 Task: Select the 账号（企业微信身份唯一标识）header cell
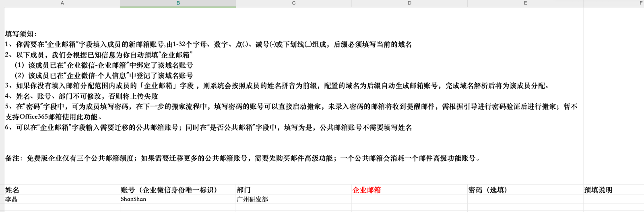(178, 190)
